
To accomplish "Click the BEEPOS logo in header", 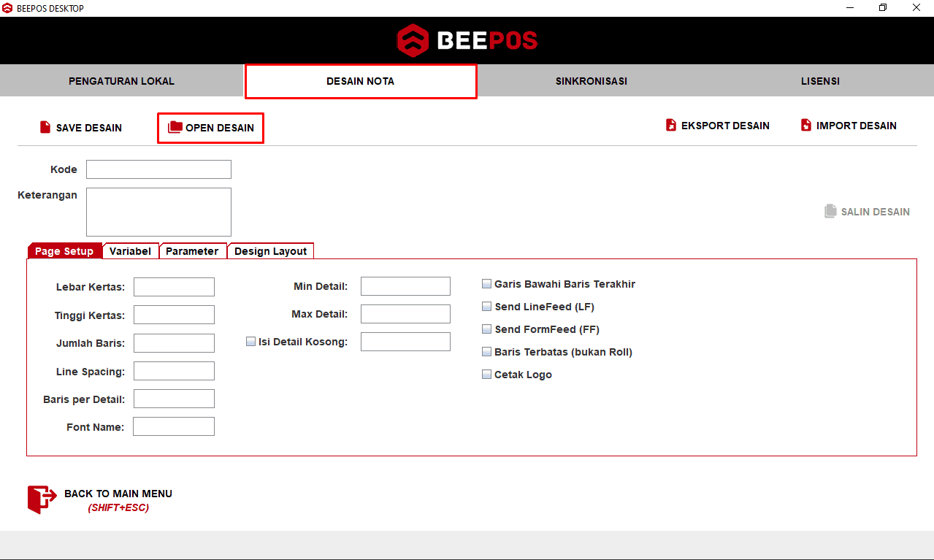I will (467, 40).
